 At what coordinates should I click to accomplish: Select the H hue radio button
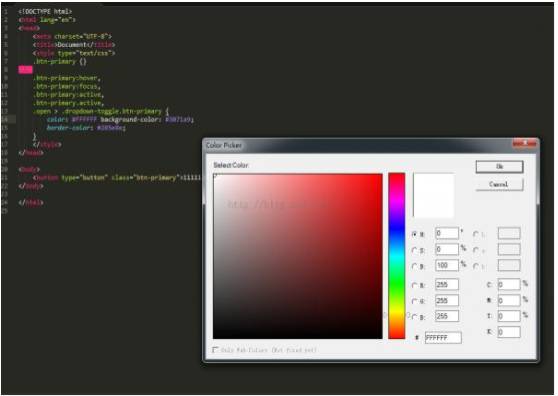point(415,234)
